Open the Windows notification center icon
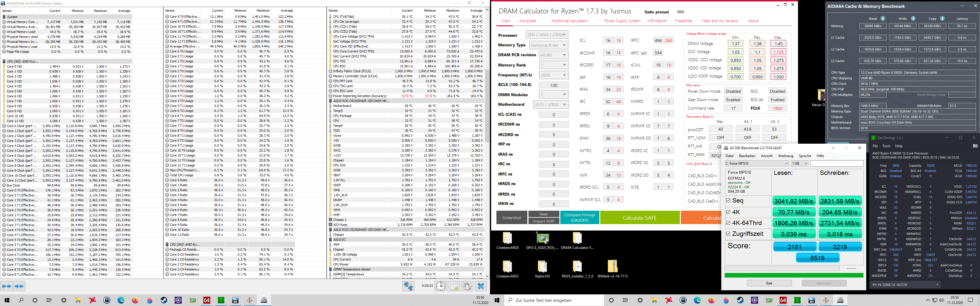This screenshot has height=306, width=980. point(970,300)
